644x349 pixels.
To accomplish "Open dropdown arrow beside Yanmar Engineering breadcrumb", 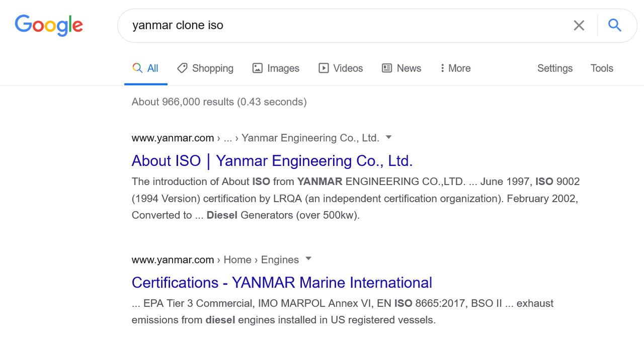I will 388,137.
